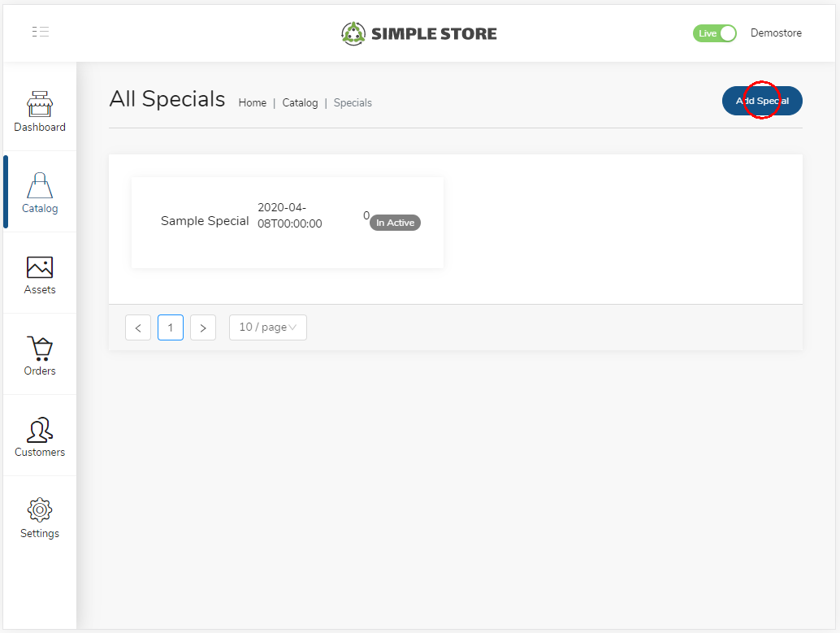Open the Settings gear icon
Screen dimensions: 840x633
pyautogui.click(x=40, y=510)
